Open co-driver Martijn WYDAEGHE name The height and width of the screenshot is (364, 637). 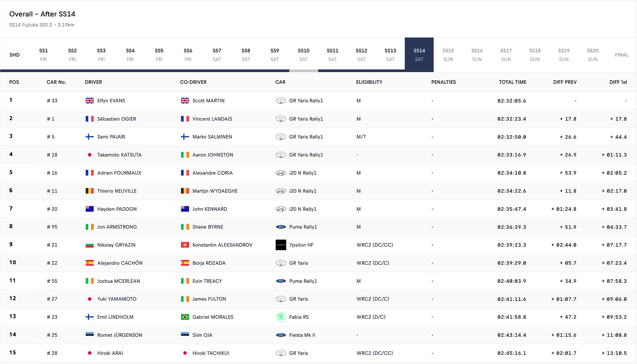pyautogui.click(x=215, y=191)
